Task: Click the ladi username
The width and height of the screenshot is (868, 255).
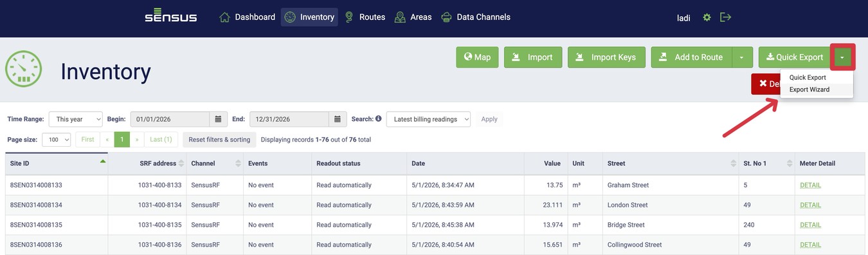Action: click(x=684, y=18)
